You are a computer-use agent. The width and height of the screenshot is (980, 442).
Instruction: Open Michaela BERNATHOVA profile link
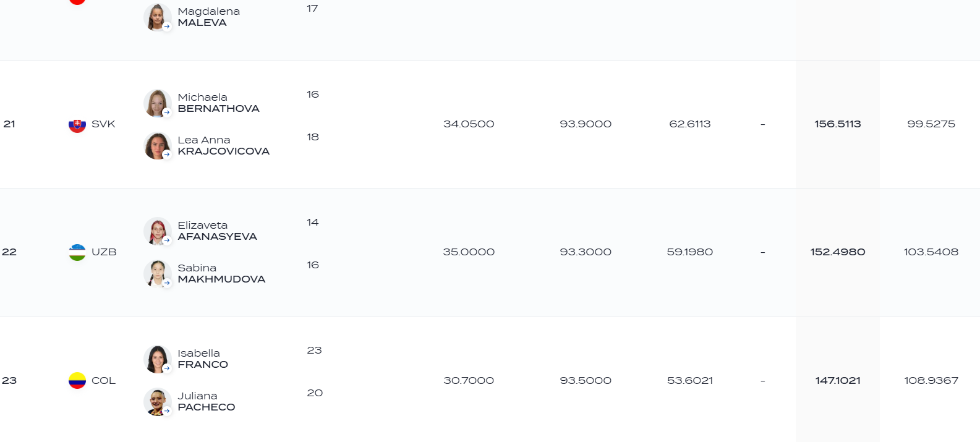pyautogui.click(x=218, y=103)
